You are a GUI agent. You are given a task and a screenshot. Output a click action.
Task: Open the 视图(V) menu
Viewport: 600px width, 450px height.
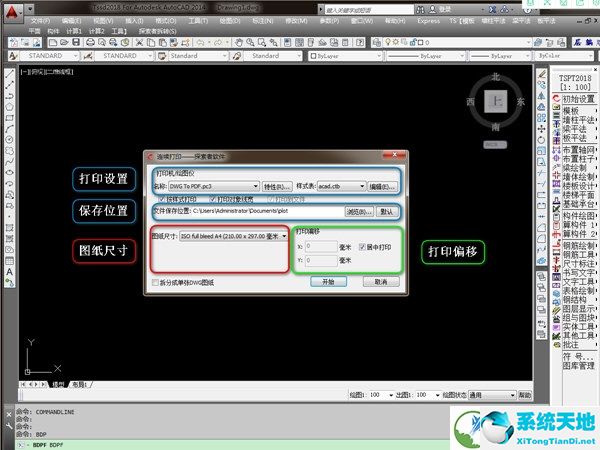[x=103, y=21]
